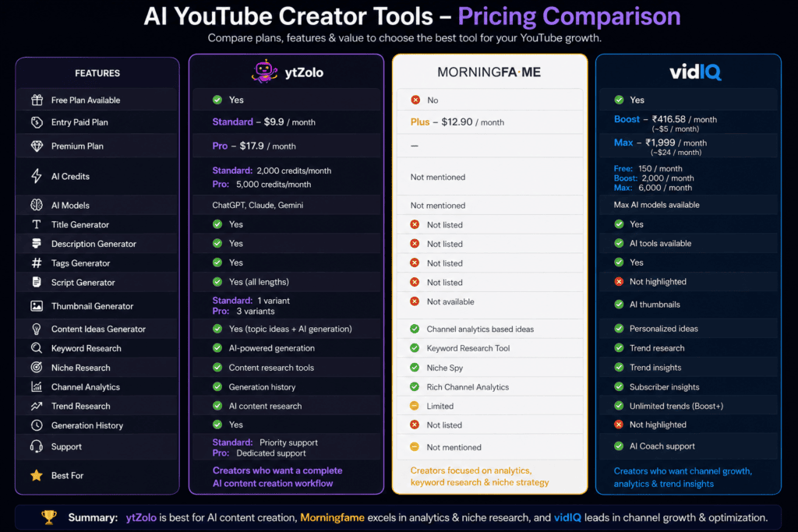798x532 pixels.
Task: Click the orange icon beside Morningfame Not mentioned support
Action: click(415, 447)
